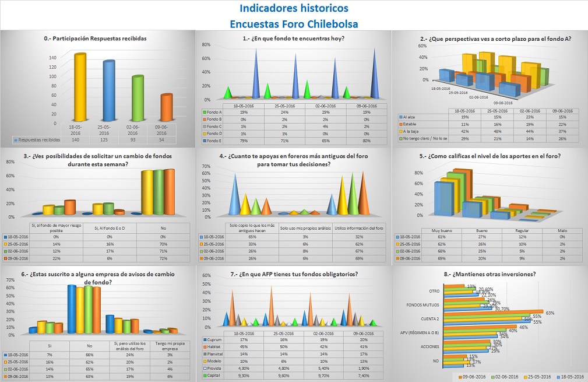Click the Cuprum legend entry in AFP chart
This screenshot has width=588, height=382.
(x=212, y=339)
